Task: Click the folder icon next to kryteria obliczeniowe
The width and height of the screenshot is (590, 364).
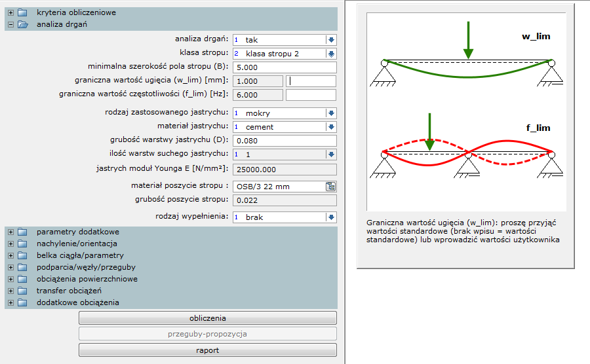Action: 23,12
